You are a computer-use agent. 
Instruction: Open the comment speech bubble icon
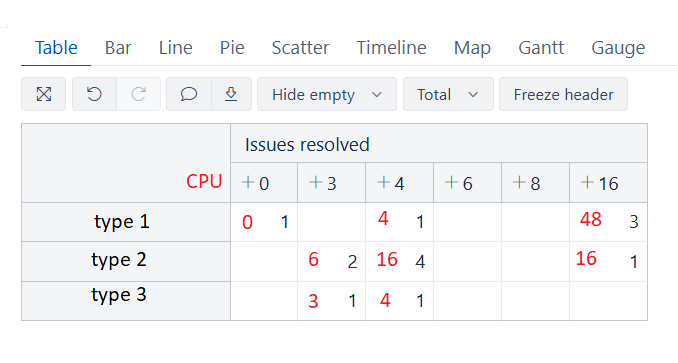(189, 94)
